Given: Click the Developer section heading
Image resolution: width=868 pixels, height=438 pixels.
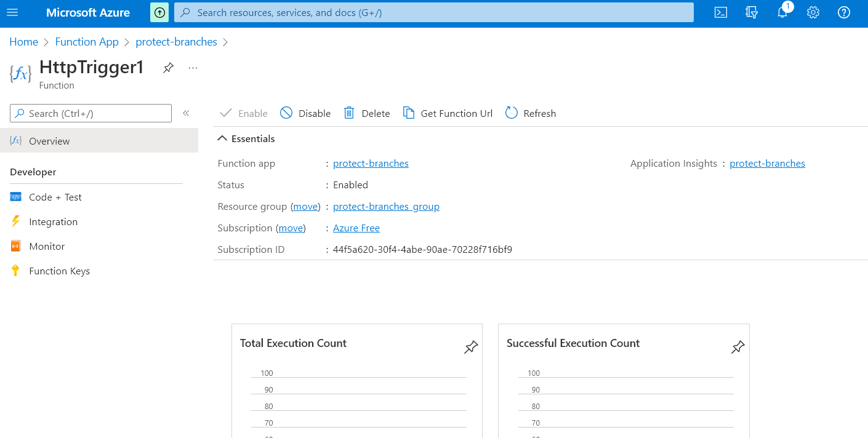Looking at the screenshot, I should (x=33, y=172).
